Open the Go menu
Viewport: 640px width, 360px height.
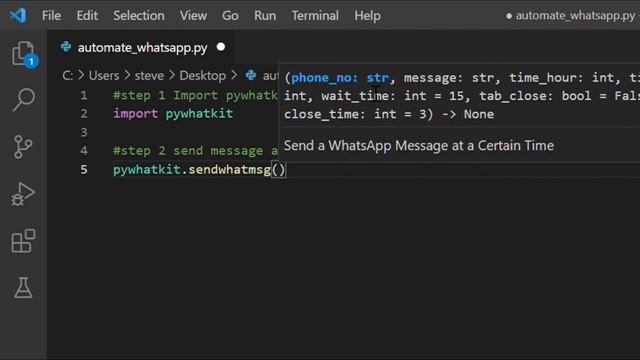tap(230, 16)
